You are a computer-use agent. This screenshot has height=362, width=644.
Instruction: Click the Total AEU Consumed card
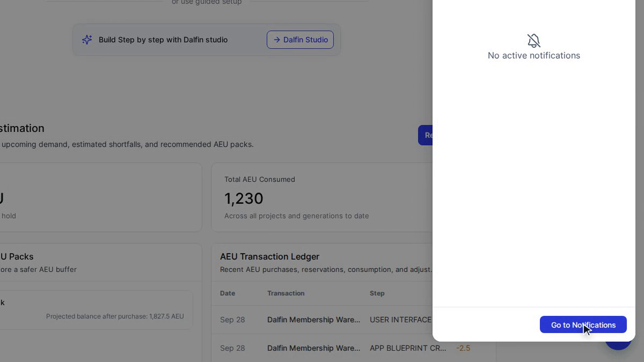[322, 197]
